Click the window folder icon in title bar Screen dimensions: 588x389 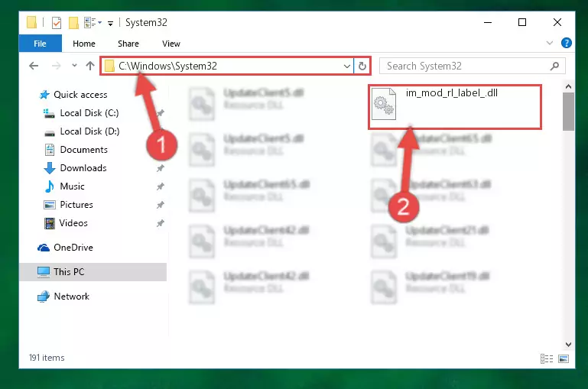point(32,22)
